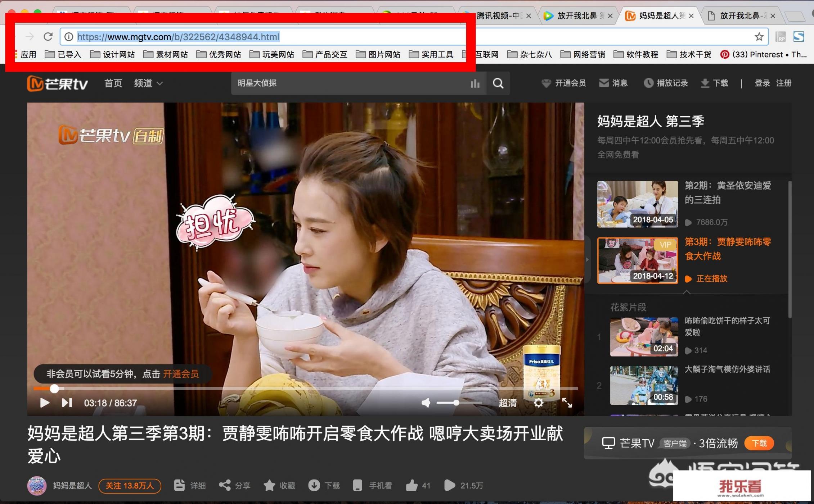The height and width of the screenshot is (504, 814).
Task: Like the video with thumbs-up icon
Action: (412, 485)
